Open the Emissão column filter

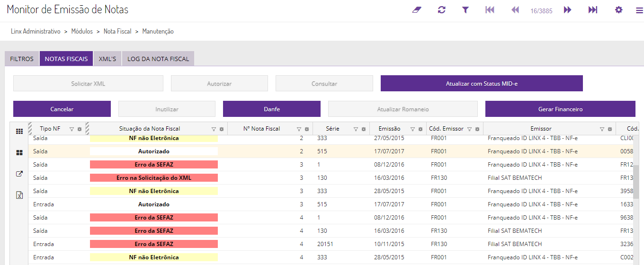pyautogui.click(x=412, y=129)
